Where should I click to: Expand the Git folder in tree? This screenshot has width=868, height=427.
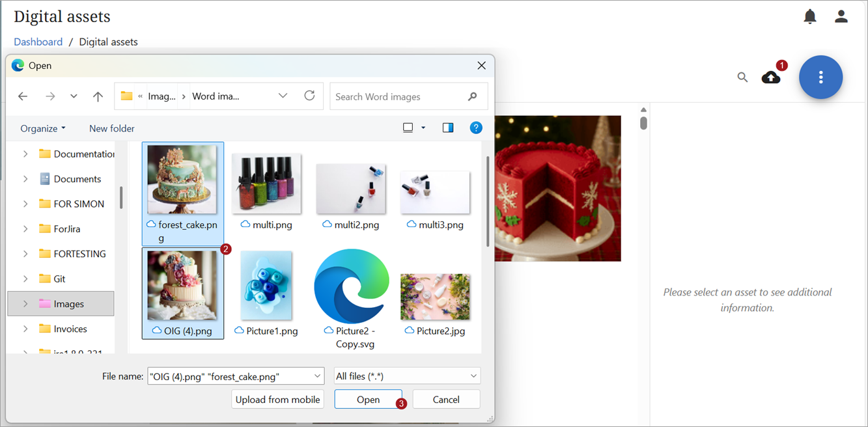(x=25, y=279)
